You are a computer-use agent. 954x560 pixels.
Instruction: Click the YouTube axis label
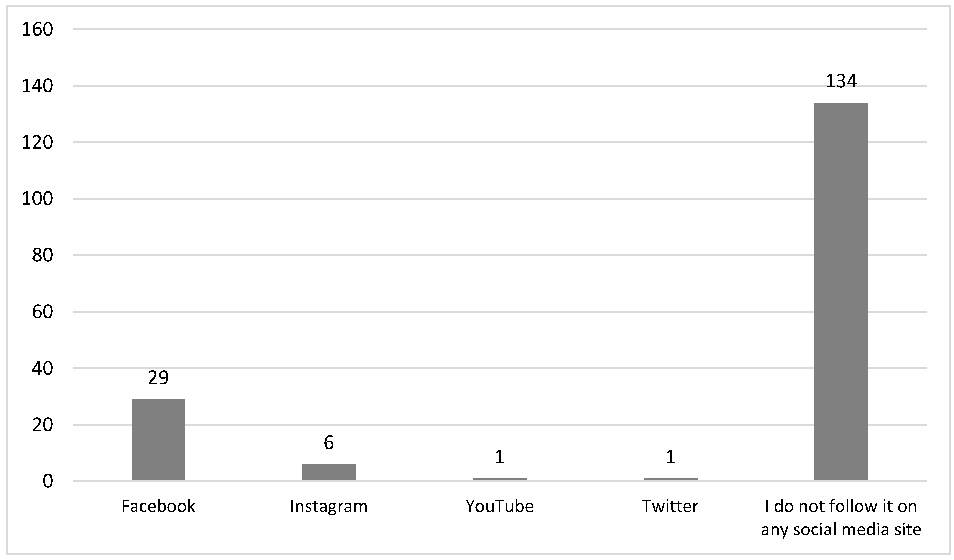tap(499, 506)
